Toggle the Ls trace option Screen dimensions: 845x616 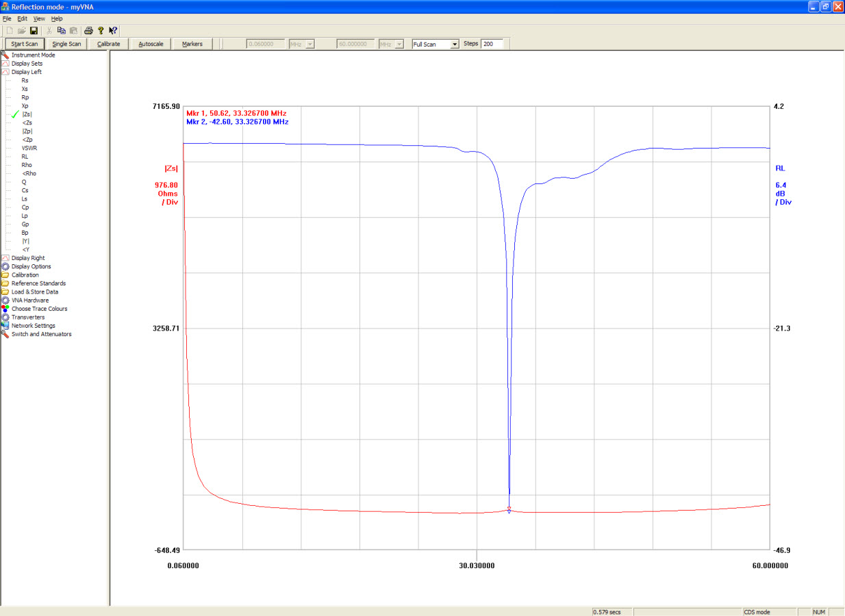pyautogui.click(x=25, y=198)
